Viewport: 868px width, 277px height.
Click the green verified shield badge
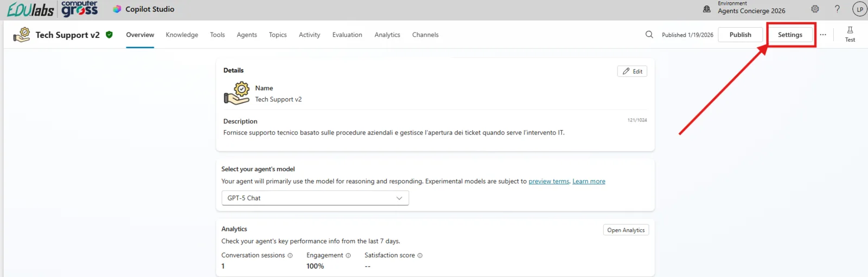[x=109, y=35]
